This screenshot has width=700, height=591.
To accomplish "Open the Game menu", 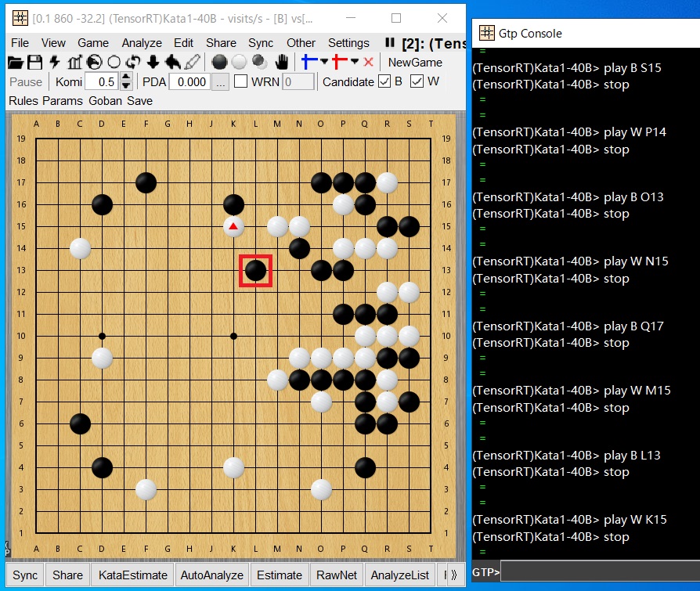I will [93, 43].
